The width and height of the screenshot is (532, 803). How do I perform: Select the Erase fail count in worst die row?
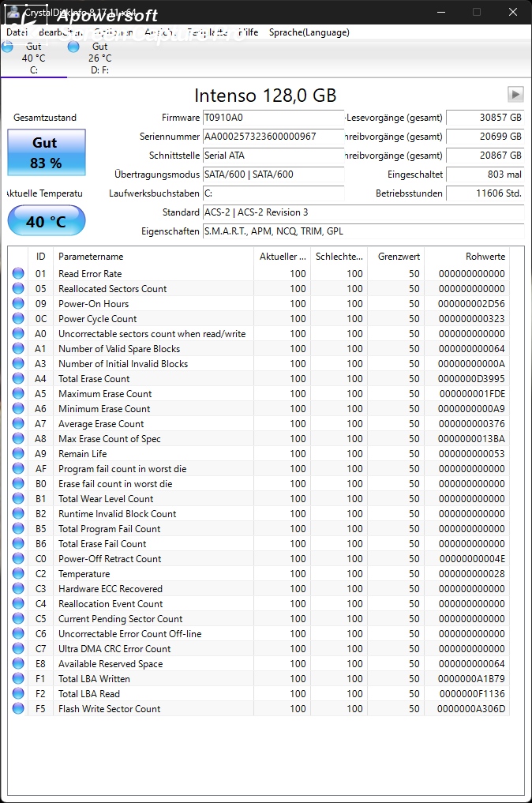point(259,483)
